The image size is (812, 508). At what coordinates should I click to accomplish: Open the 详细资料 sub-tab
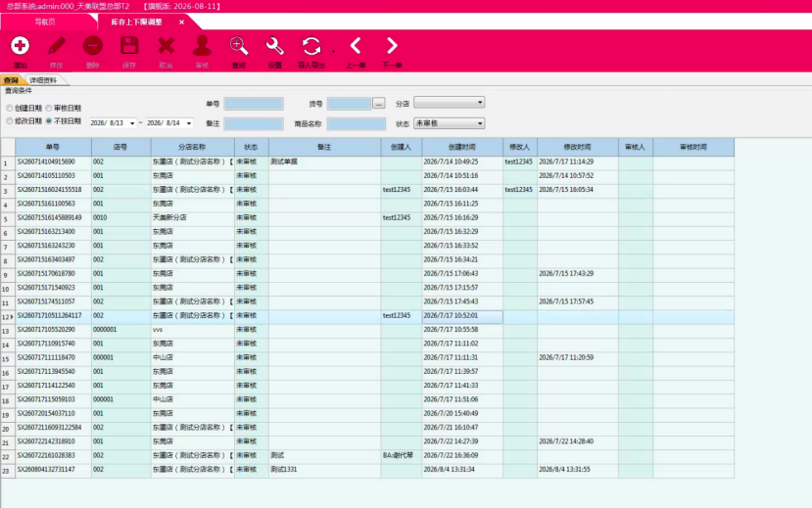click(43, 80)
